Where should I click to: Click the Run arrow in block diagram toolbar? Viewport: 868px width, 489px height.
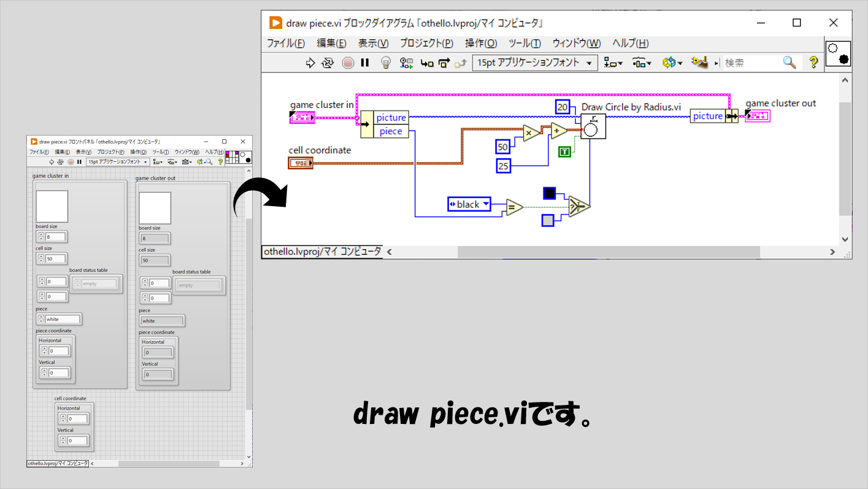click(x=310, y=63)
